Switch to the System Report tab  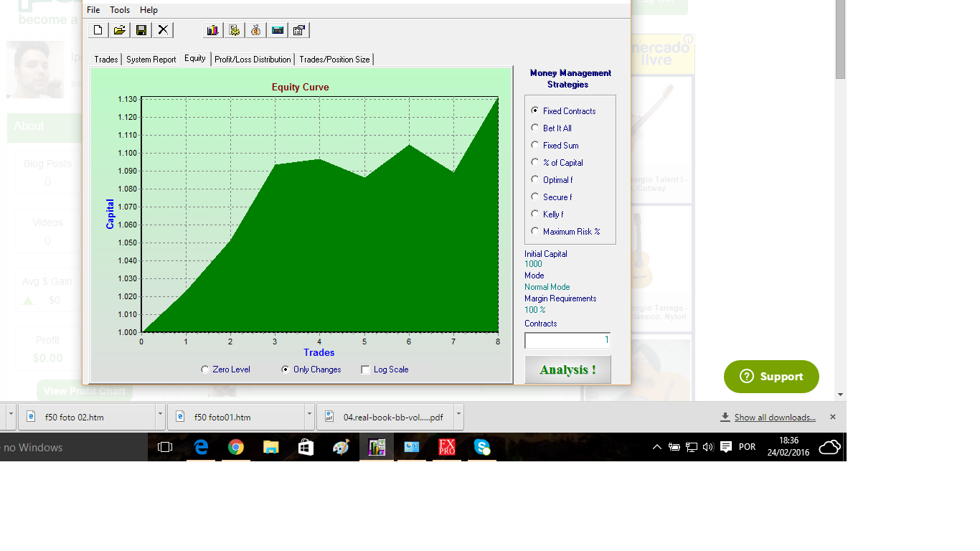click(x=151, y=60)
